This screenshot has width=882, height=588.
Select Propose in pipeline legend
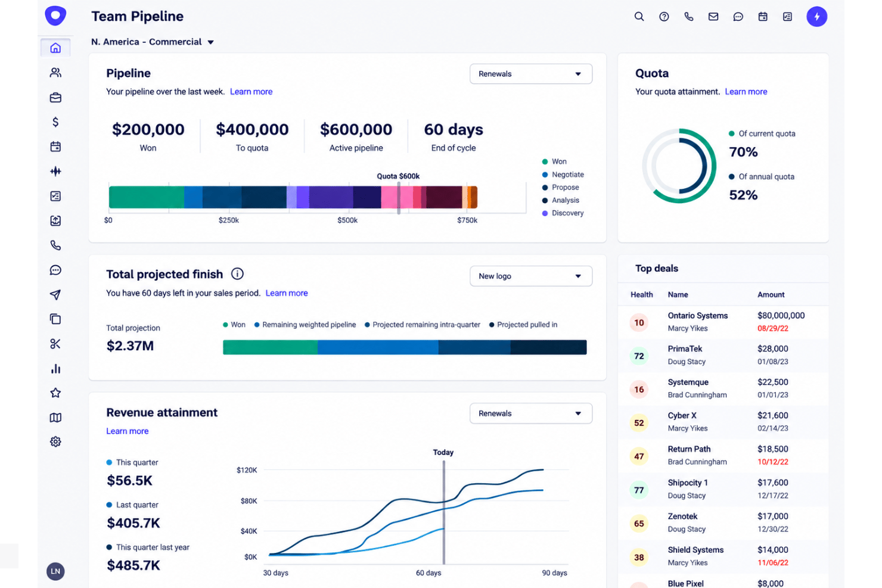560,187
